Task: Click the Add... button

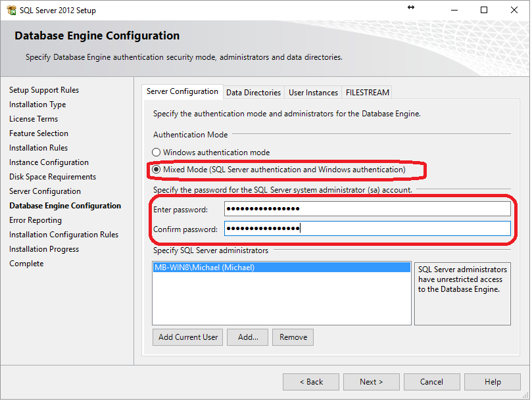Action: (248, 337)
